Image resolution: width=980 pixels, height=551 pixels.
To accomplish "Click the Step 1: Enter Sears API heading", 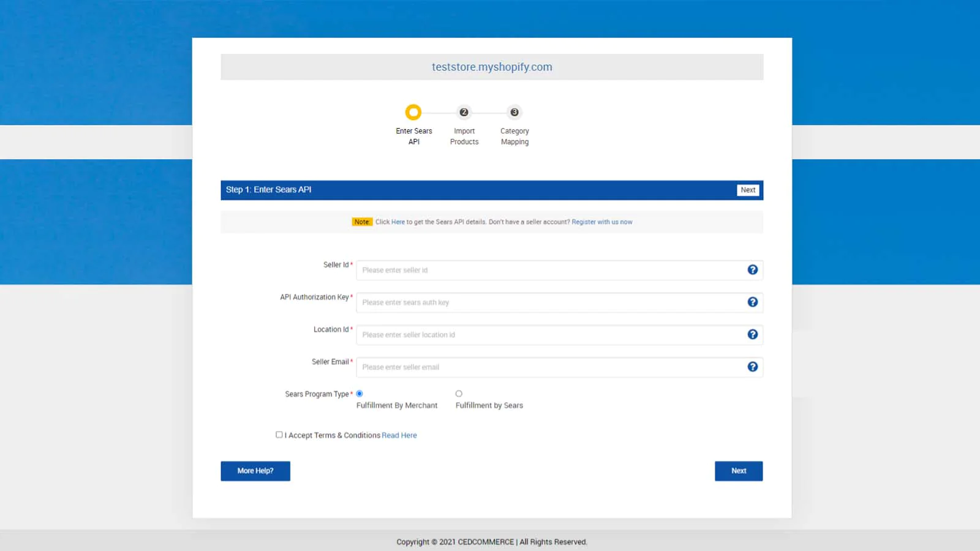I will (268, 190).
